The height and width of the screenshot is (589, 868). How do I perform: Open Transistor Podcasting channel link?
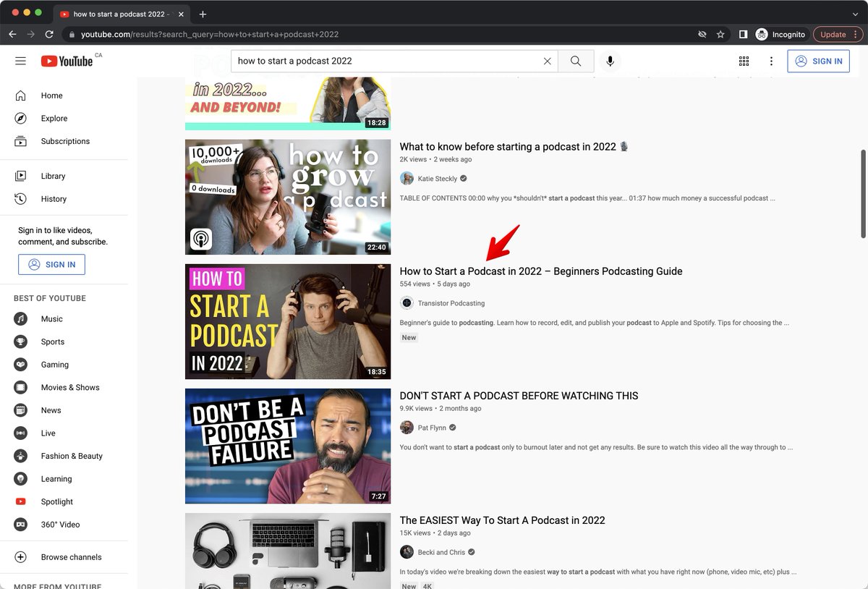coord(451,303)
